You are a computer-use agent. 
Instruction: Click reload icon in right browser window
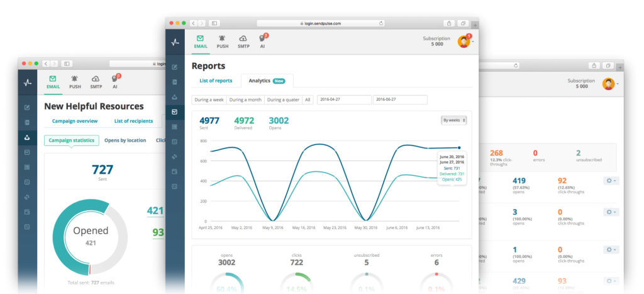tap(516, 65)
